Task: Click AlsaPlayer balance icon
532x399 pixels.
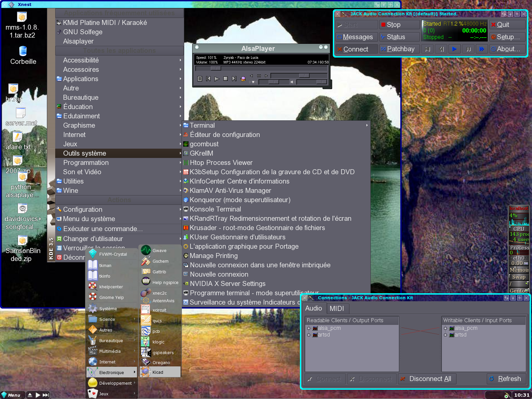Action: [253, 82]
